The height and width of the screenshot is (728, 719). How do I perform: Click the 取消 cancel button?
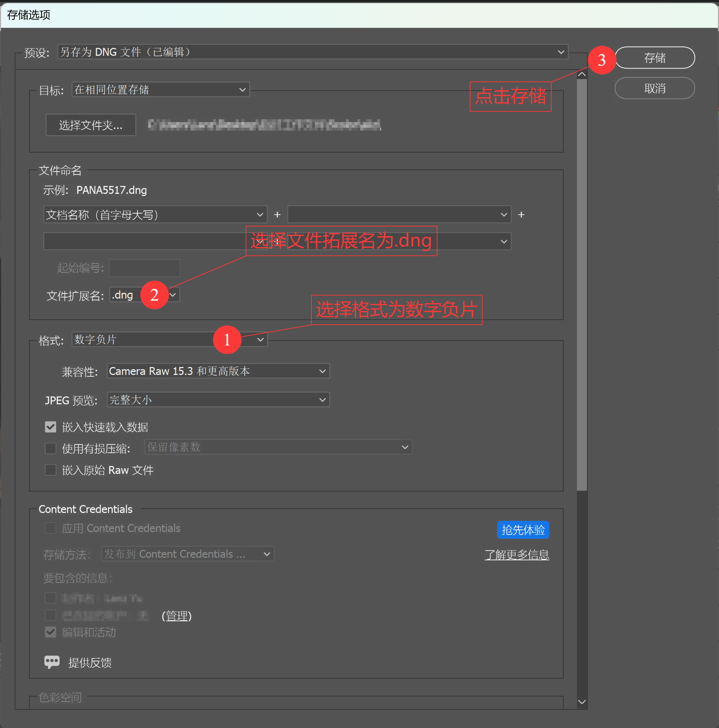point(654,88)
